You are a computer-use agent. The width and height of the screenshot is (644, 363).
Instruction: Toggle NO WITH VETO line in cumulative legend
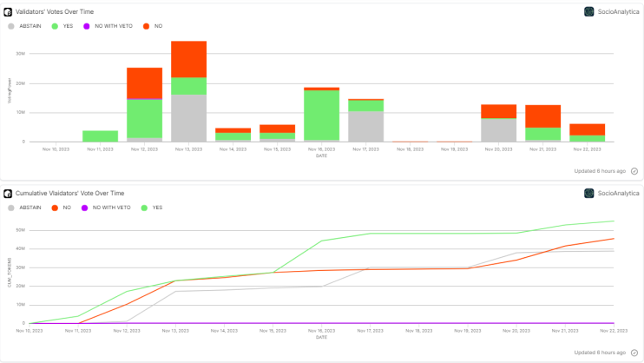pos(106,208)
